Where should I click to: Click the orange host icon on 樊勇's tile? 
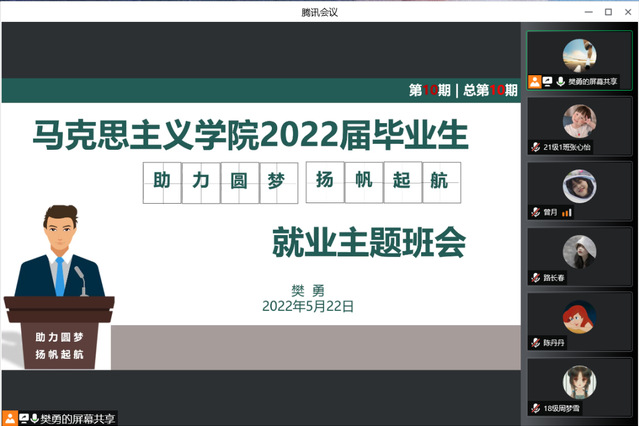(535, 82)
